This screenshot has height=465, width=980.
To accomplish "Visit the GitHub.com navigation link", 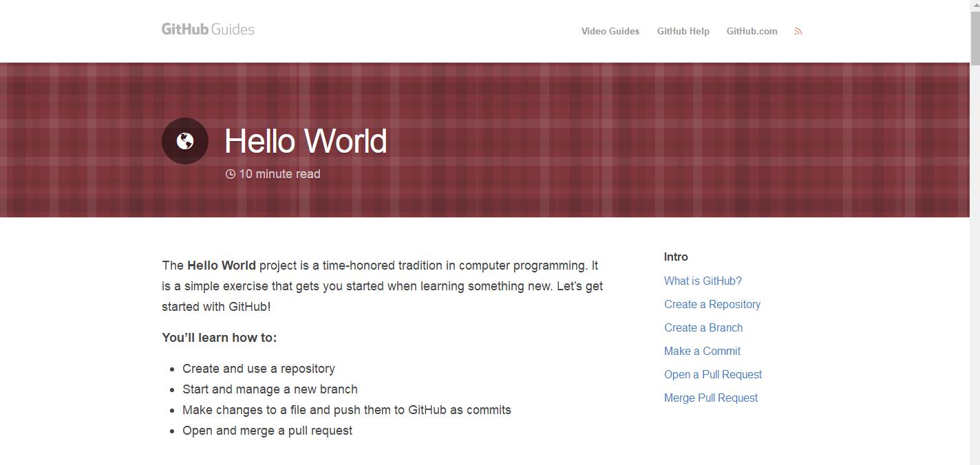I will [x=752, y=32].
